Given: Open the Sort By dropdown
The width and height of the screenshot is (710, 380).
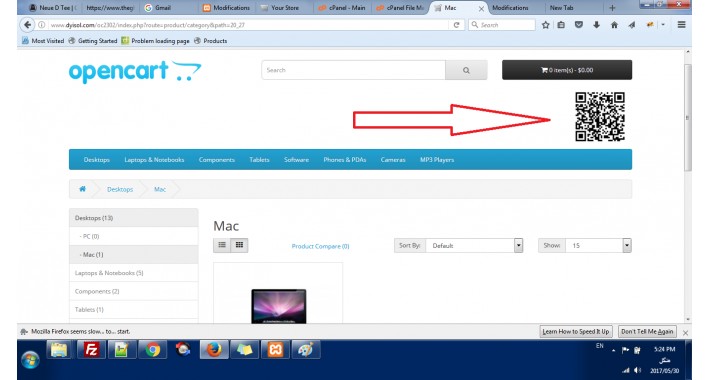Looking at the screenshot, I should (x=474, y=245).
